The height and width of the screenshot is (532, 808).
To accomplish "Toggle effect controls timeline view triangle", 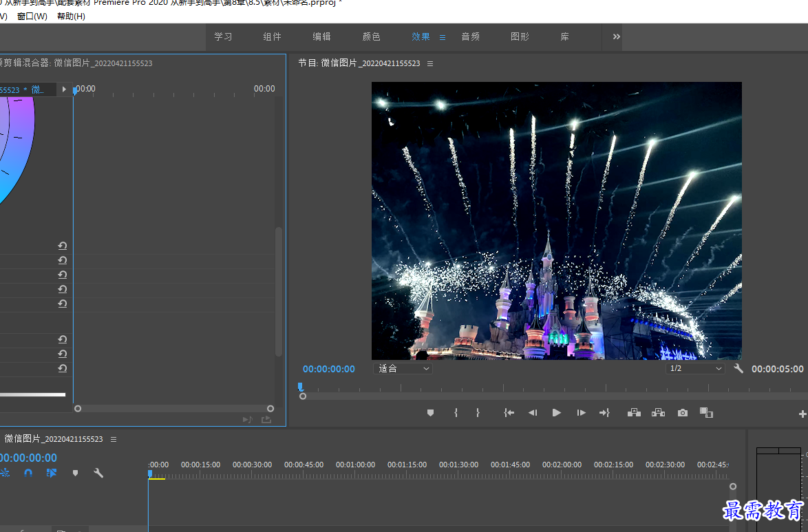I will (64, 89).
